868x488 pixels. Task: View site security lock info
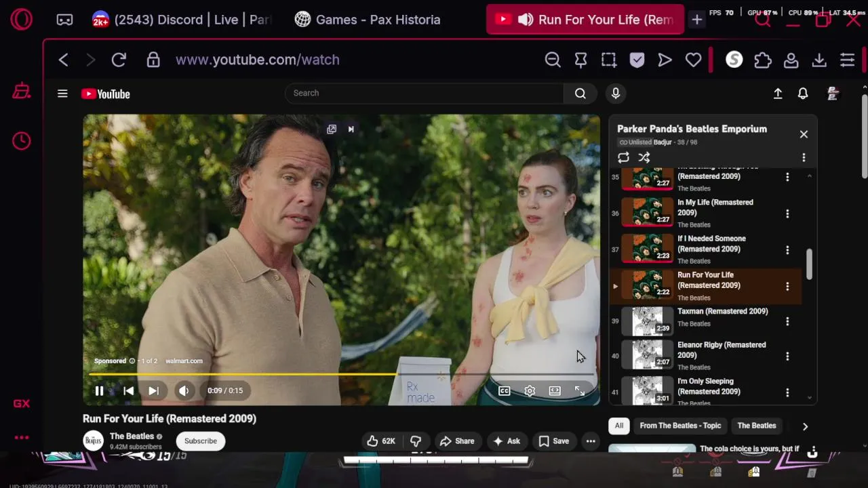[153, 60]
